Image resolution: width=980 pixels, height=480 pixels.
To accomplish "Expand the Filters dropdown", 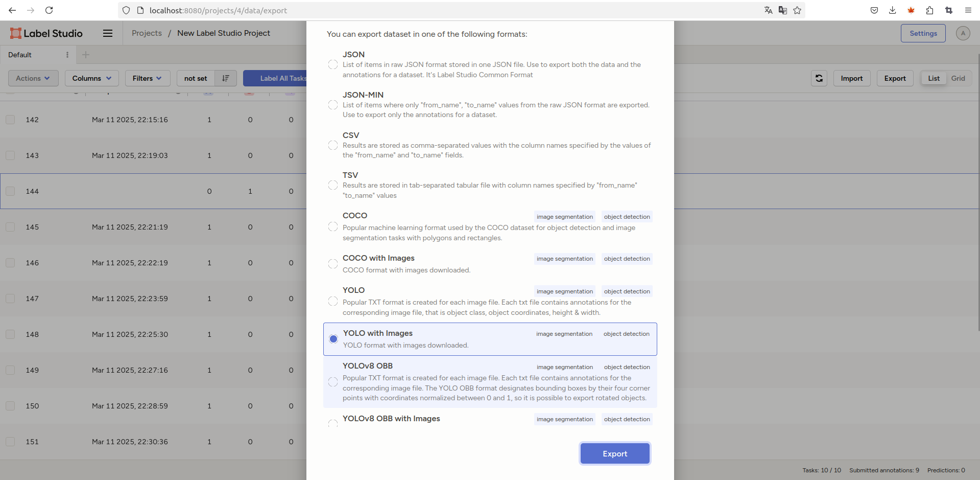I will [x=147, y=78].
